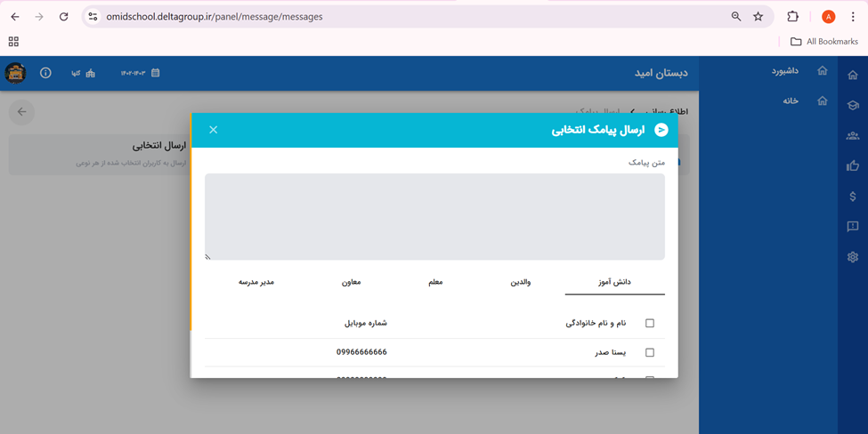Image resolution: width=868 pixels, height=434 pixels.
Task: Open graduation cap icon in sidebar
Action: (x=853, y=105)
